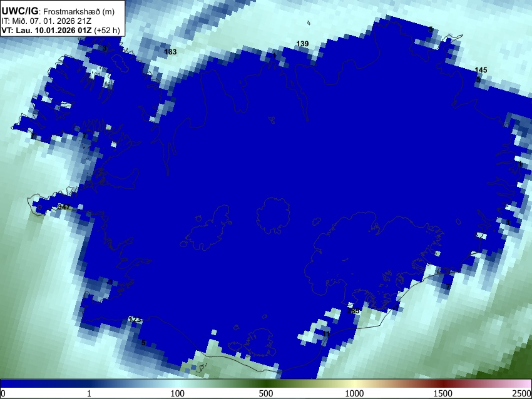
Task: Click the color scale label '0'
Action: [x=3, y=393]
